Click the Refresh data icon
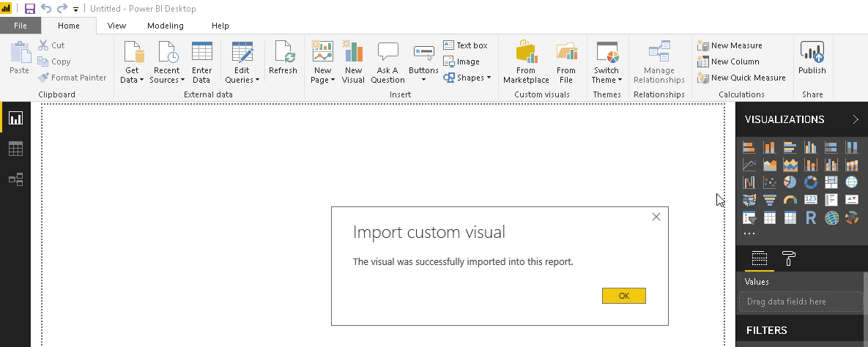The width and height of the screenshot is (868, 347). (x=283, y=59)
